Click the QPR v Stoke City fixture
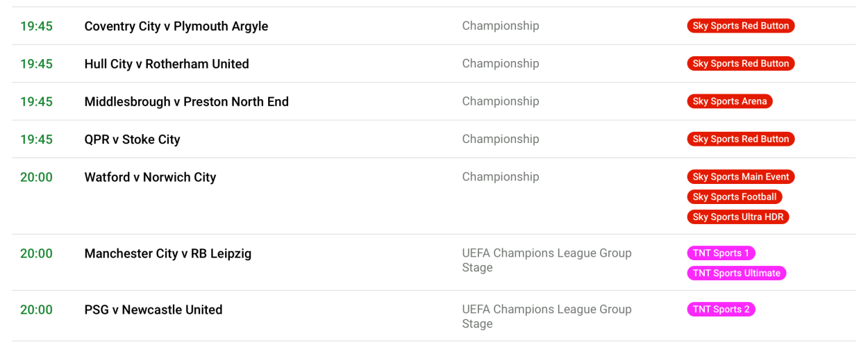The height and width of the screenshot is (347, 868). pos(132,139)
